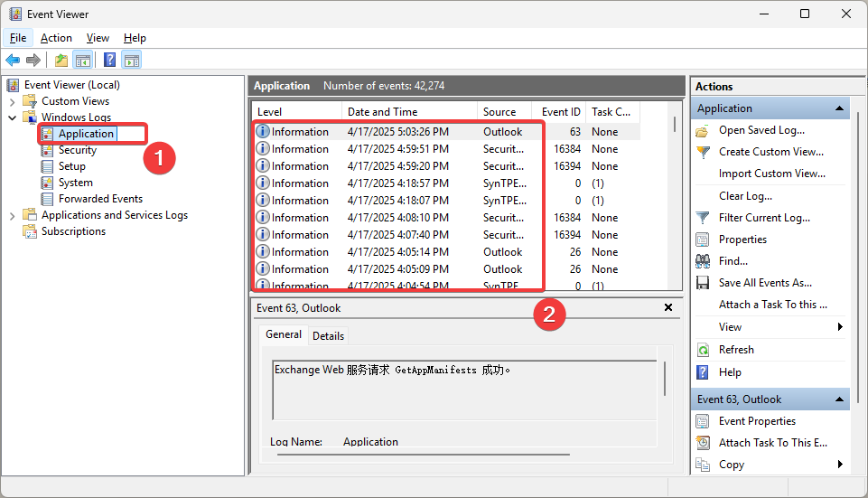Collapse the Application section in Actions pane
This screenshot has width=868, height=498.
pyautogui.click(x=840, y=108)
